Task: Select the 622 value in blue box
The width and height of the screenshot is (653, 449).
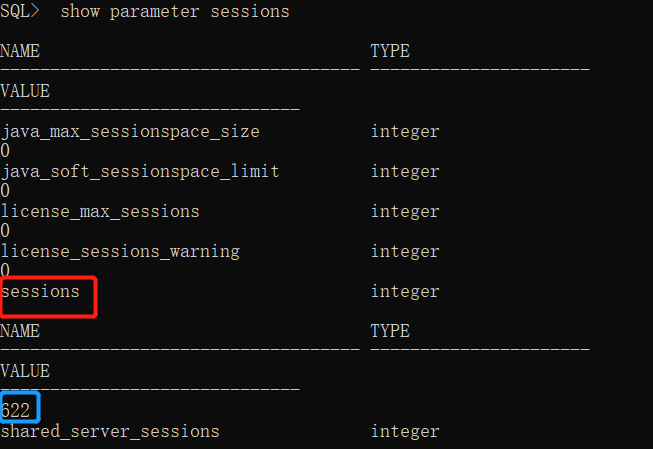Action: pos(15,411)
